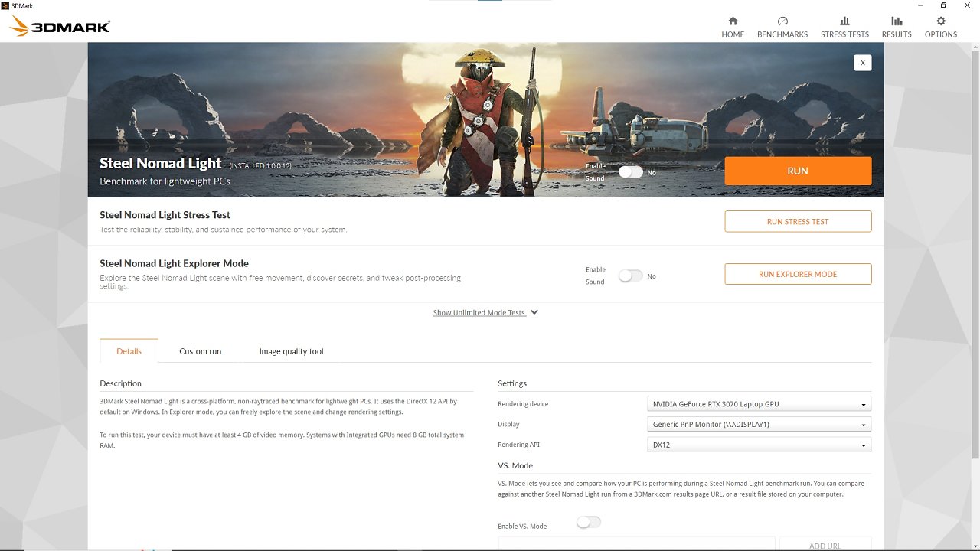The height and width of the screenshot is (551, 980).
Task: Enable the VS. Mode switch
Action: pyautogui.click(x=588, y=522)
